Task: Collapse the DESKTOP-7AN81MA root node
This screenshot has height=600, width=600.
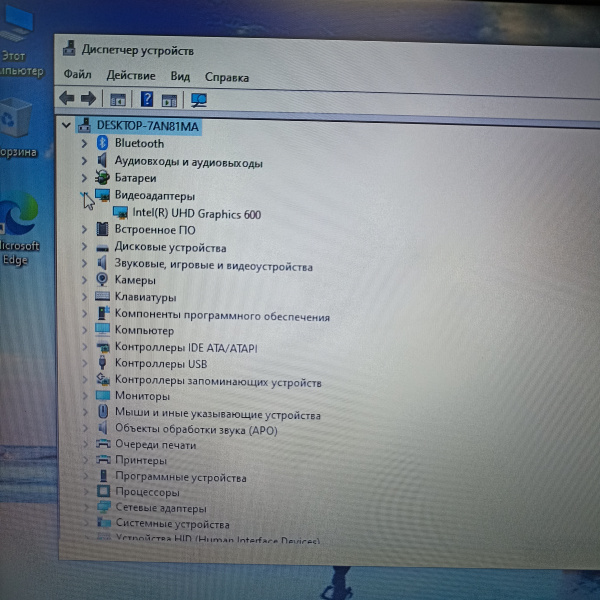Action: [66, 125]
